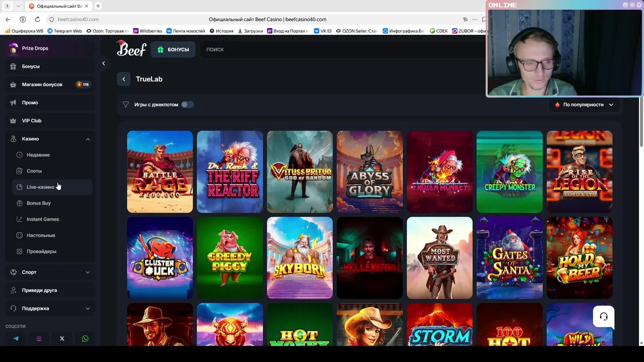Screen dimensions: 644x362
Task: Click the Beef logo
Action: (x=131, y=49)
